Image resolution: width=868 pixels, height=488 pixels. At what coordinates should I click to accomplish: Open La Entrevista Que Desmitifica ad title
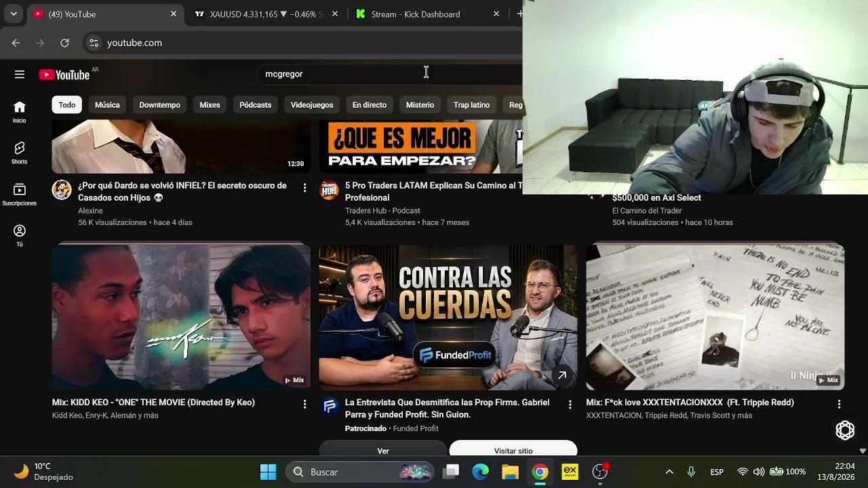447,408
